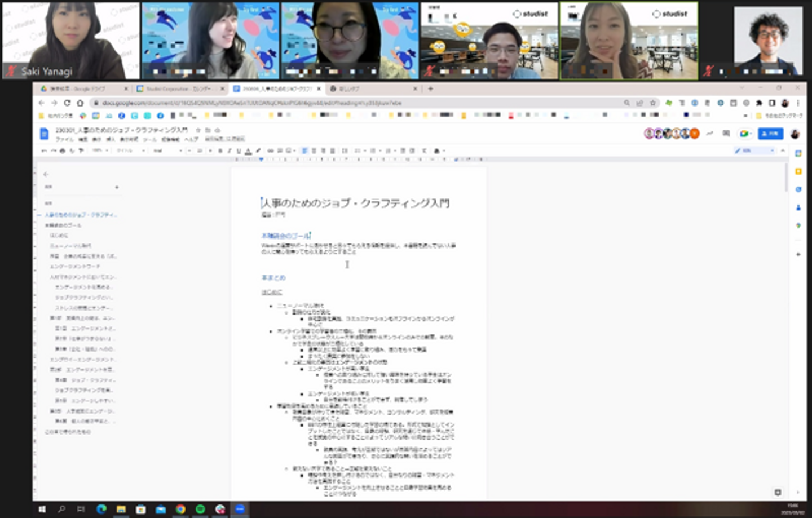Open Contacts in the side panel
This screenshot has height=518, width=812.
798,207
